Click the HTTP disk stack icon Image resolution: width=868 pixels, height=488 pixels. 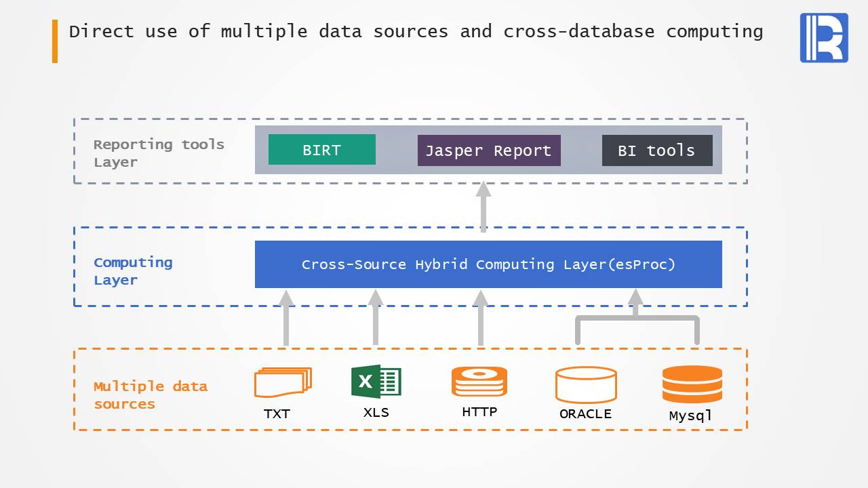479,382
